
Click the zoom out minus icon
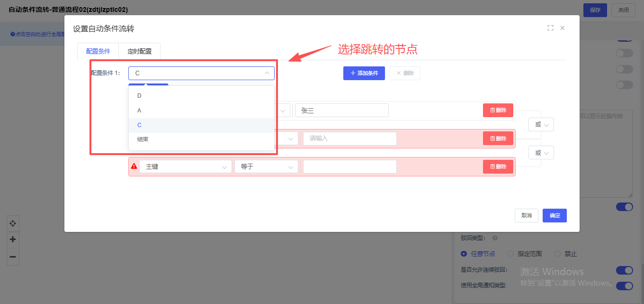(x=13, y=257)
